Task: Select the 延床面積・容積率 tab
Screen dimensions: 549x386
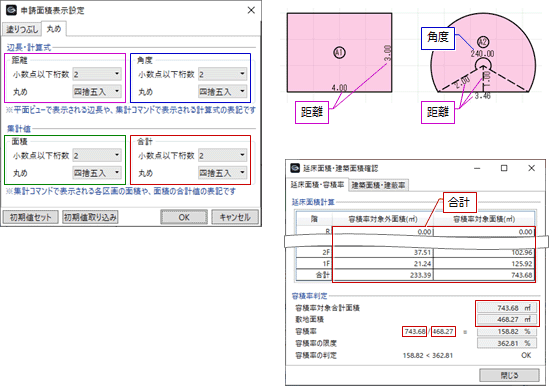Action: point(317,185)
